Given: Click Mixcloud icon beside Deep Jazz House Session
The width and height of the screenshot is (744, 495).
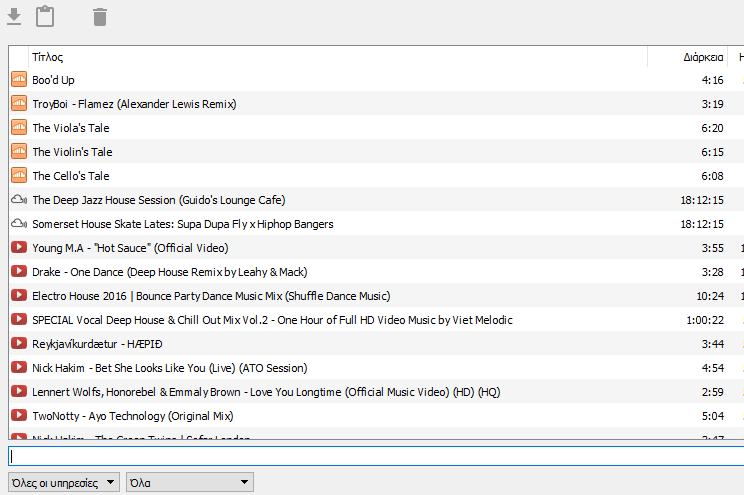Looking at the screenshot, I should [19, 199].
